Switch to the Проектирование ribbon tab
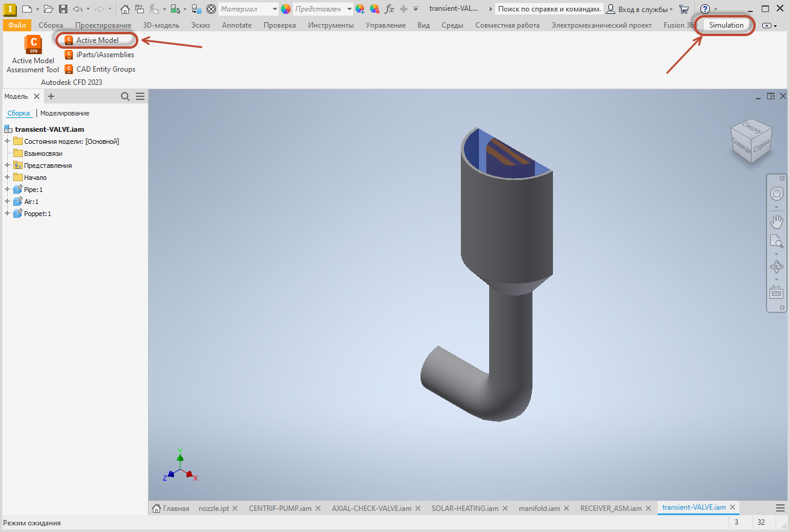 click(103, 25)
